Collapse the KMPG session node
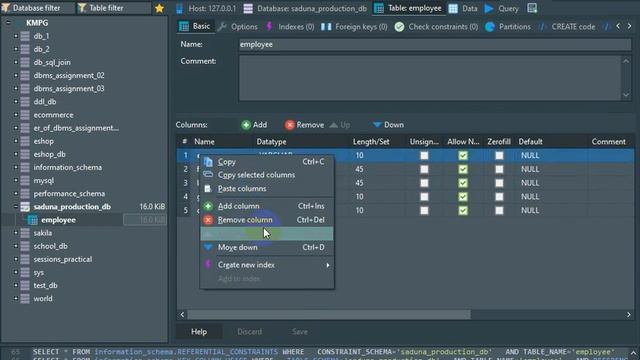 pyautogui.click(x=8, y=23)
